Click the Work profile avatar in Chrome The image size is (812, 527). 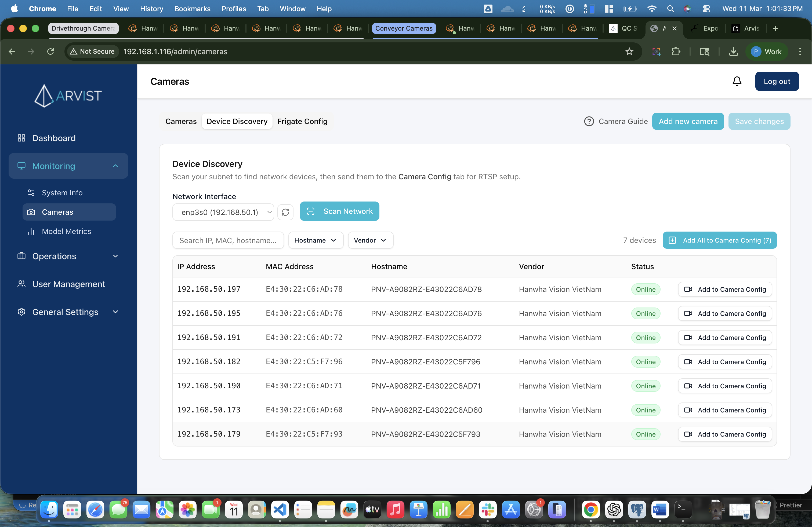766,52
